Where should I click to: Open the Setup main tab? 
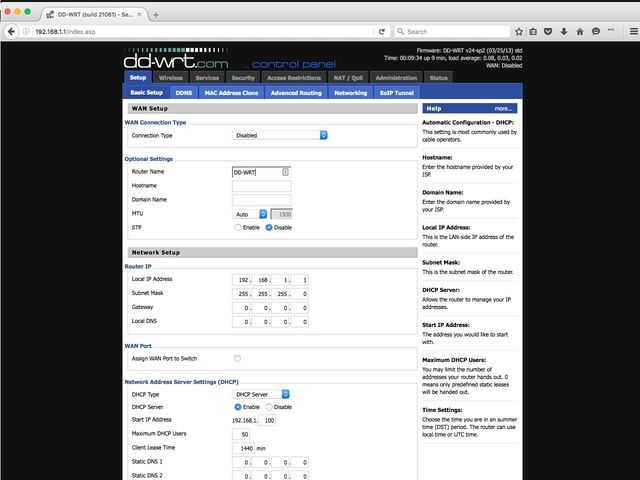tap(138, 78)
